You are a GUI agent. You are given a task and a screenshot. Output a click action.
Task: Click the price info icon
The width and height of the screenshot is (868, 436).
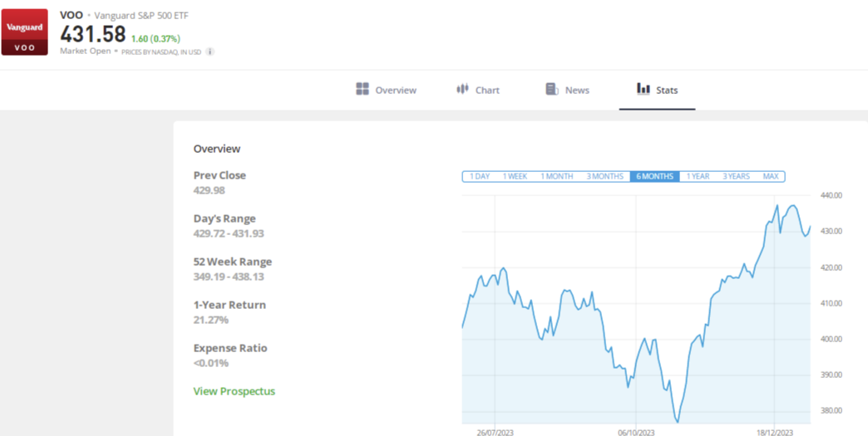click(x=210, y=51)
